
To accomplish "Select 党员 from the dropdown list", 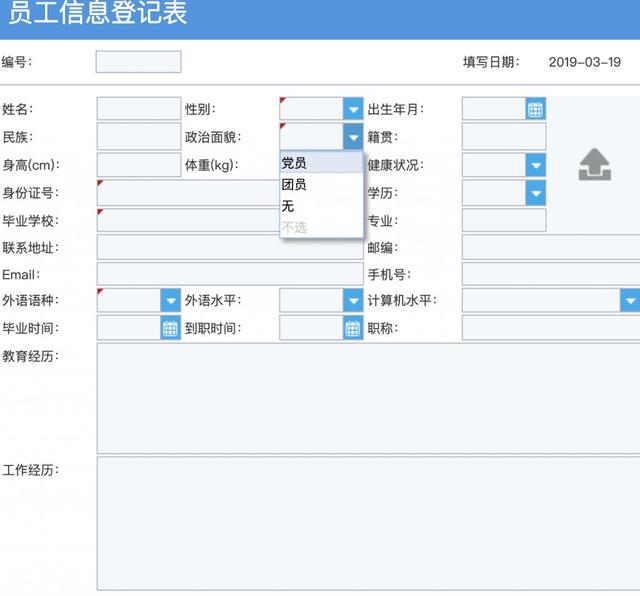I will coord(321,162).
